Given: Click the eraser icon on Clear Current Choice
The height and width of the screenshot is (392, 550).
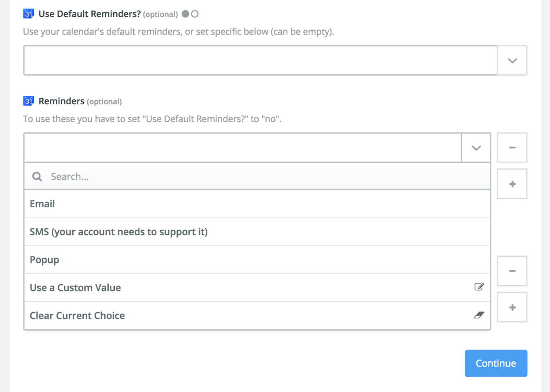Looking at the screenshot, I should pyautogui.click(x=479, y=315).
